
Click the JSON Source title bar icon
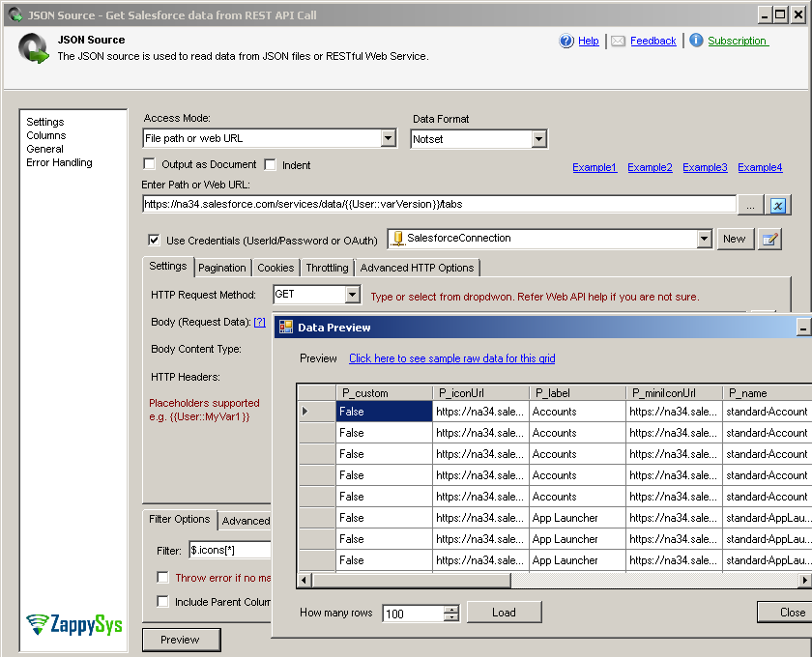coord(15,14)
